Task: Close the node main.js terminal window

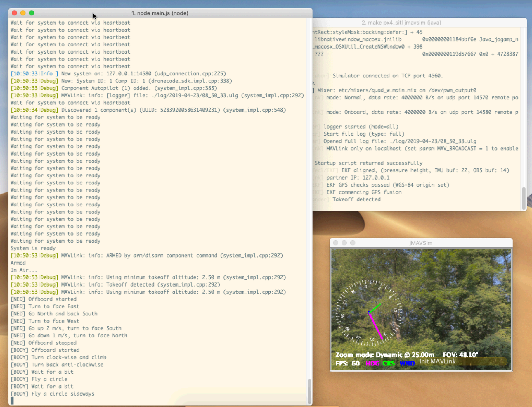Action: pos(14,13)
